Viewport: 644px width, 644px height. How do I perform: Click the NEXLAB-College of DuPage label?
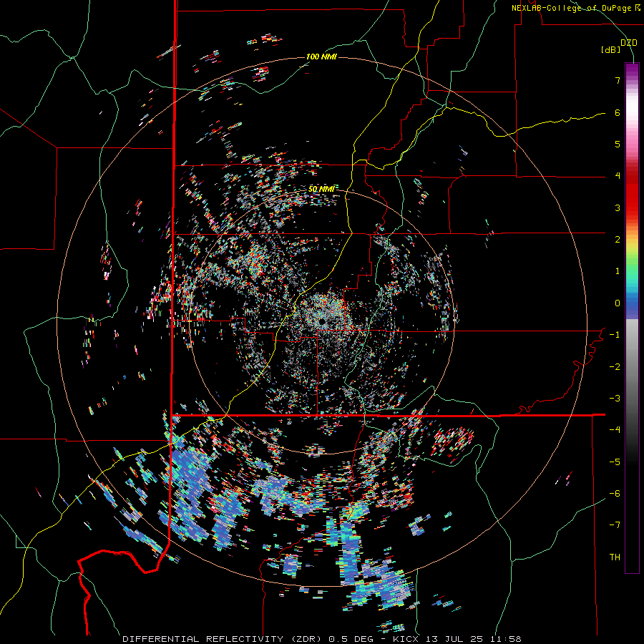point(575,8)
